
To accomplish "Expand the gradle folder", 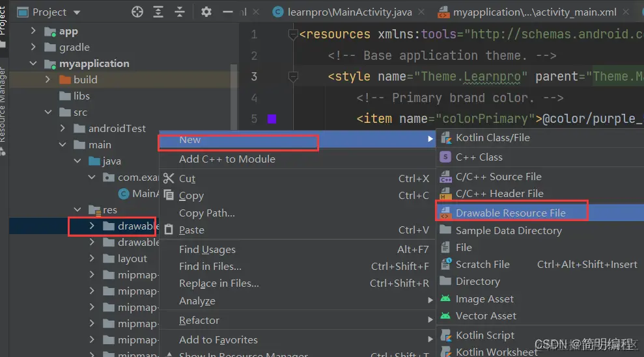I will [x=33, y=47].
